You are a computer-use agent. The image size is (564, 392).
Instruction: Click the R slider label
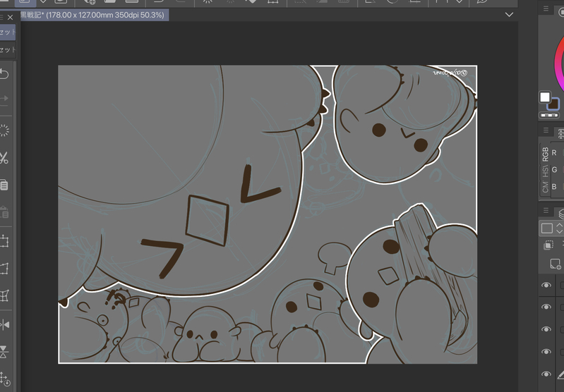click(554, 153)
